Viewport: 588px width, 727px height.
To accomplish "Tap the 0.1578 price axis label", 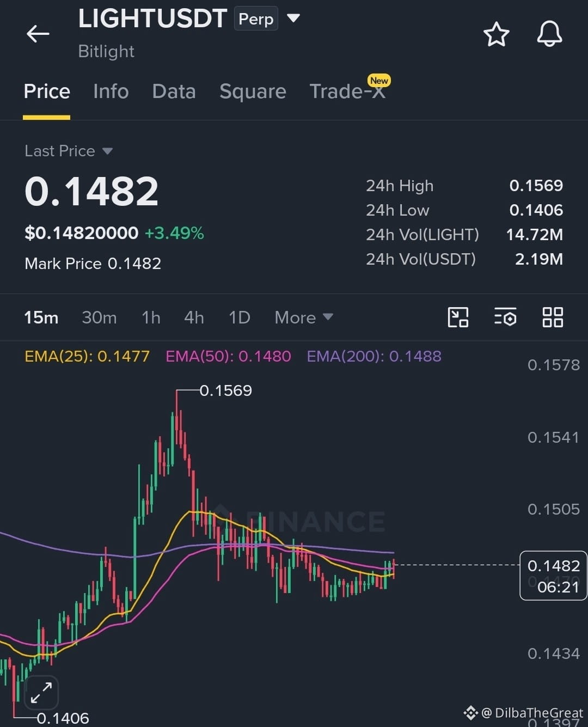I will click(x=553, y=365).
